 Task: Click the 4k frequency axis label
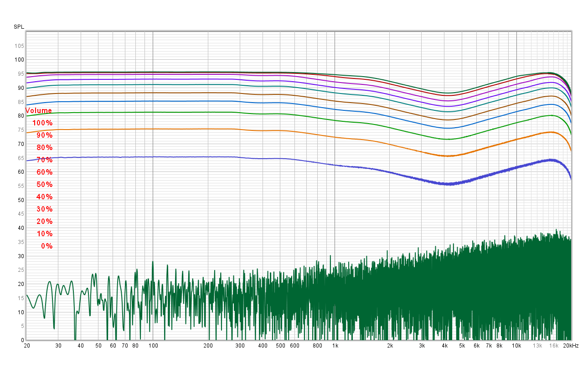[444, 346]
